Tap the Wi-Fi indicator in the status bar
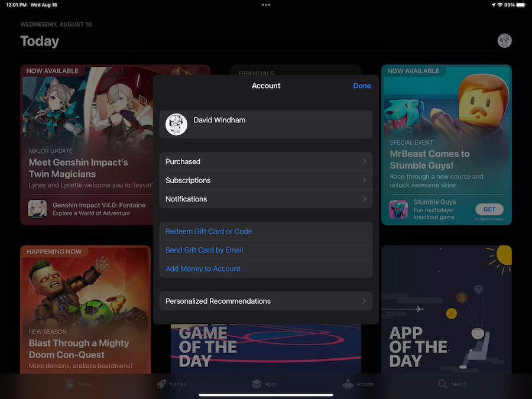 [499, 5]
